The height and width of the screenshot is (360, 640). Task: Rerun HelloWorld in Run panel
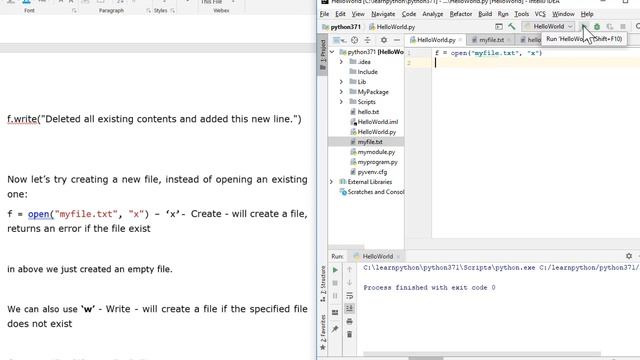[335, 270]
